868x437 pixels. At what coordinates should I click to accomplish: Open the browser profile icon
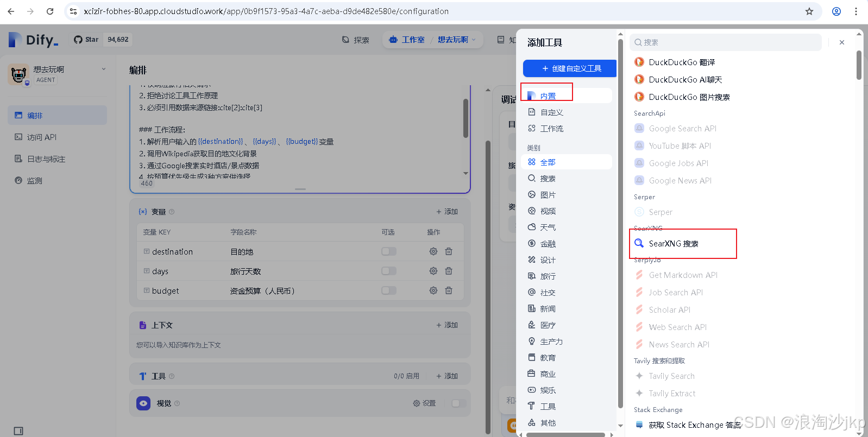pyautogui.click(x=836, y=11)
